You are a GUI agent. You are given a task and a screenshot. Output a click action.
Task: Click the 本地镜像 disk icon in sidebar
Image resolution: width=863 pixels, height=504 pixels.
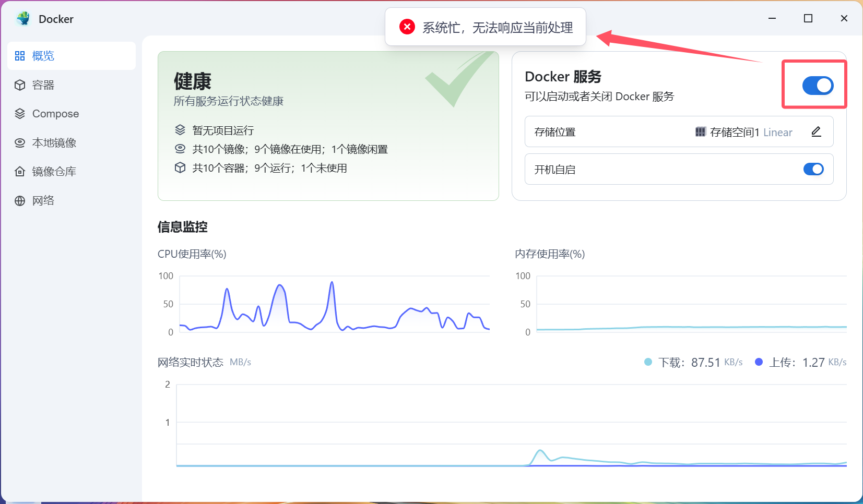click(x=20, y=143)
